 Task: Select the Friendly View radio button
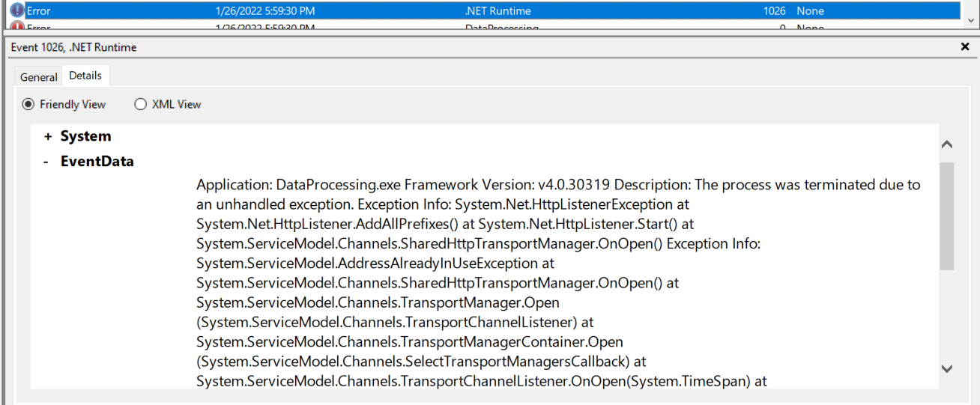28,104
